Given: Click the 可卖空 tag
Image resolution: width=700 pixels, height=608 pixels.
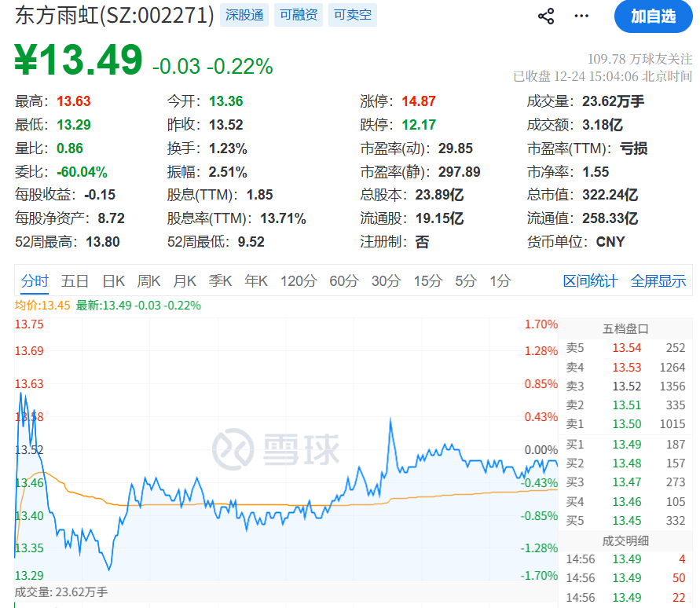Looking at the screenshot, I should (x=352, y=15).
